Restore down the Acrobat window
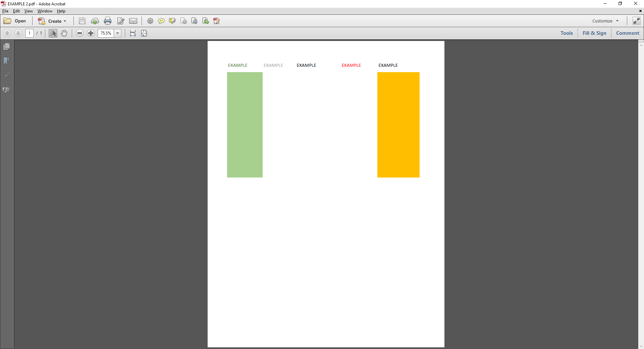The height and width of the screenshot is (349, 644). pos(620,4)
